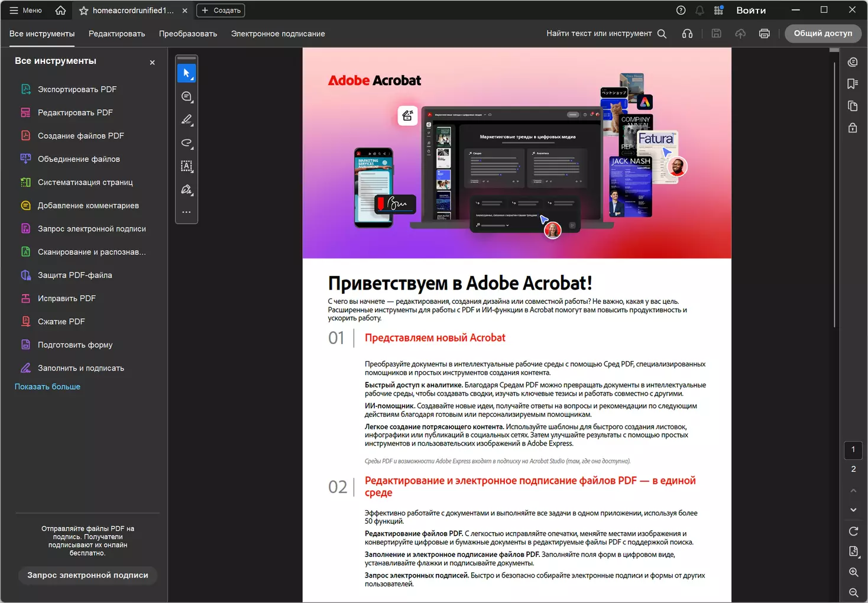Open Редактировать PDF tool
This screenshot has height=603, width=868.
click(85, 112)
